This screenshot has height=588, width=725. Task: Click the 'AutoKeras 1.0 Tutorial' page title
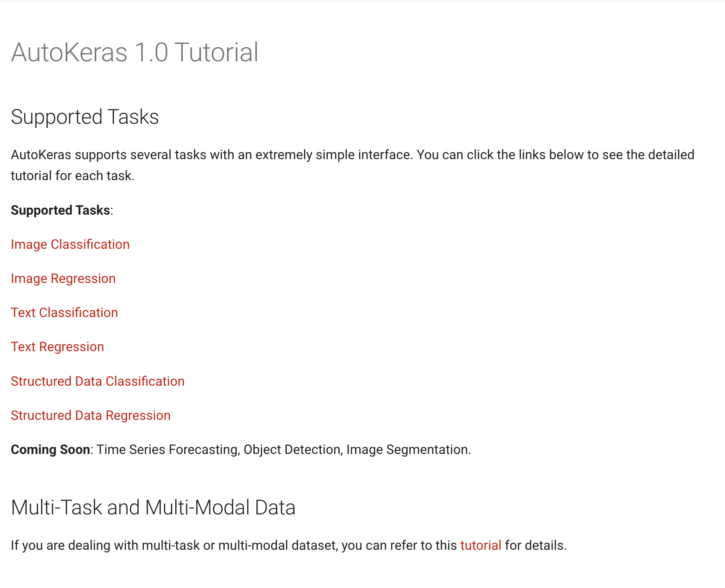(x=135, y=53)
